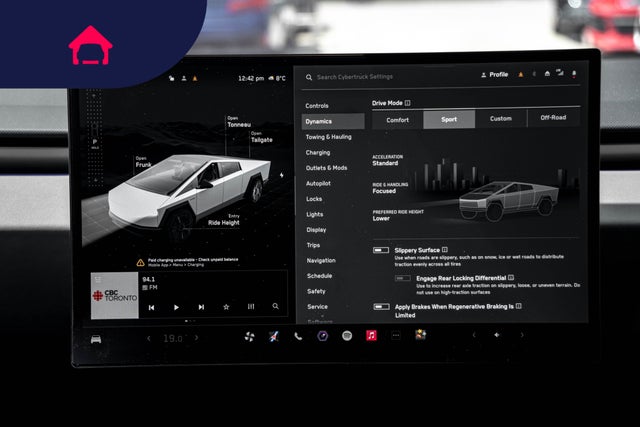Increase cabin temperature with right arrow
The height and width of the screenshot is (427, 640).
[x=196, y=338]
